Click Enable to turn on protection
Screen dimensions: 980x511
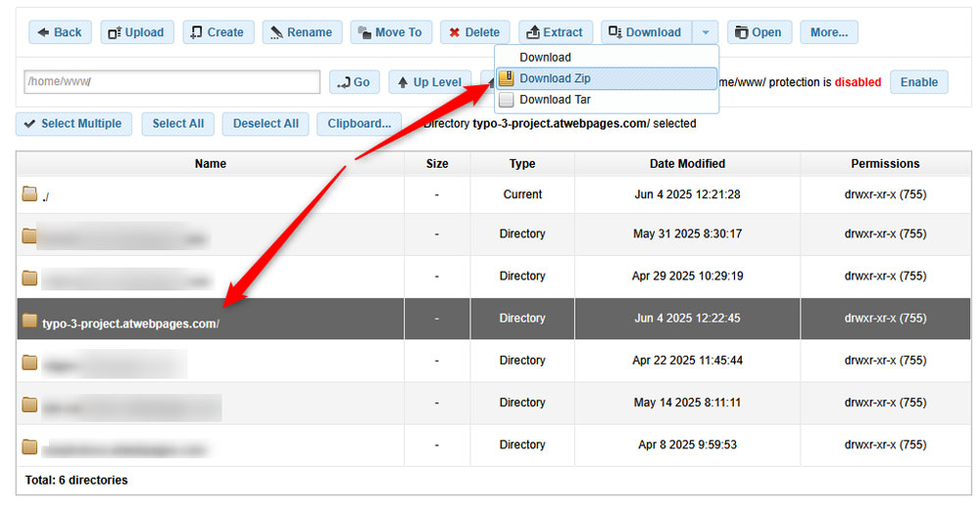[x=918, y=82]
